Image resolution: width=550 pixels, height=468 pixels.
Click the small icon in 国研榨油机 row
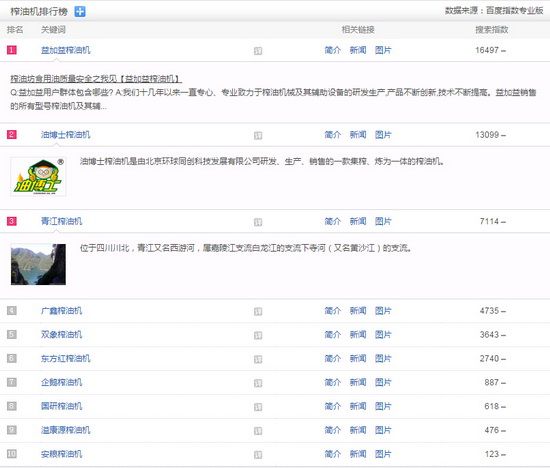click(x=258, y=407)
